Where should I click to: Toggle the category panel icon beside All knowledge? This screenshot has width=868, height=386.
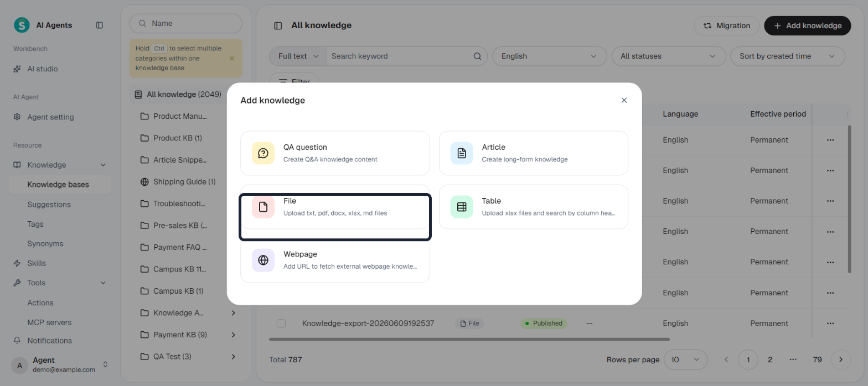(278, 25)
